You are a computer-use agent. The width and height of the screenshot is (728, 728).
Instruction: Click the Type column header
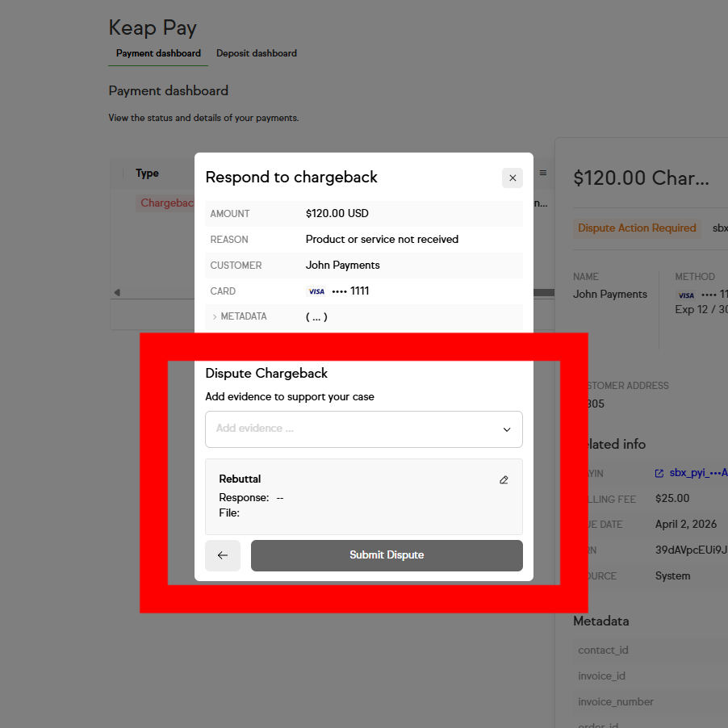tap(147, 173)
